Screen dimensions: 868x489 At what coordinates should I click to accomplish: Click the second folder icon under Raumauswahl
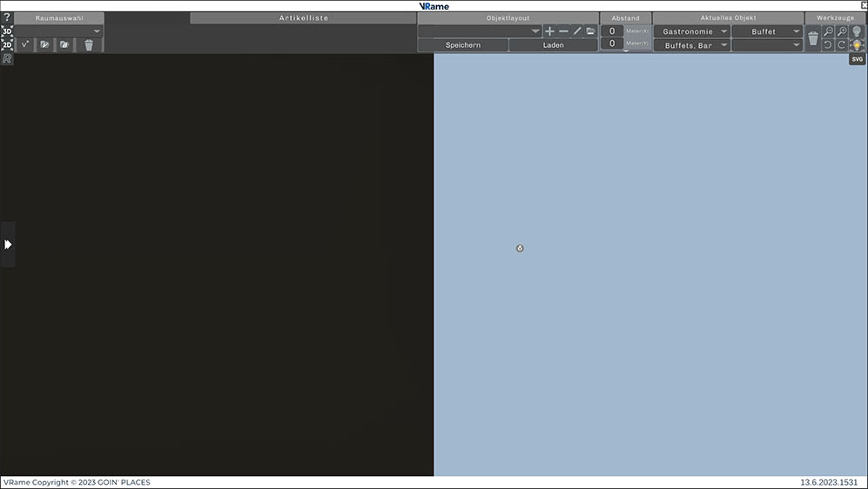64,44
